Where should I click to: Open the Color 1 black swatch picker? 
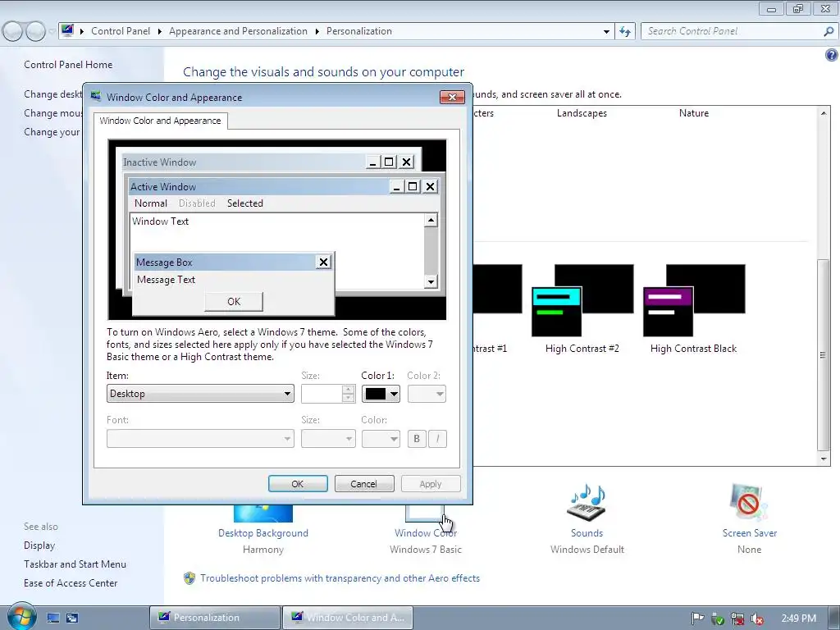pos(381,394)
